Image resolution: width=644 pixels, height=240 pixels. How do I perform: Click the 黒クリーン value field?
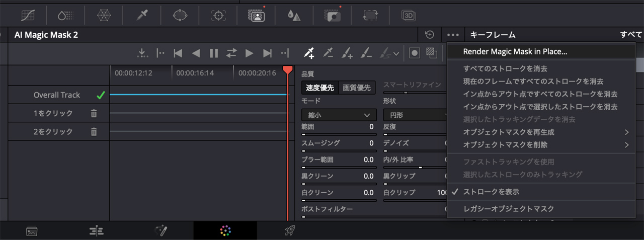point(368,176)
